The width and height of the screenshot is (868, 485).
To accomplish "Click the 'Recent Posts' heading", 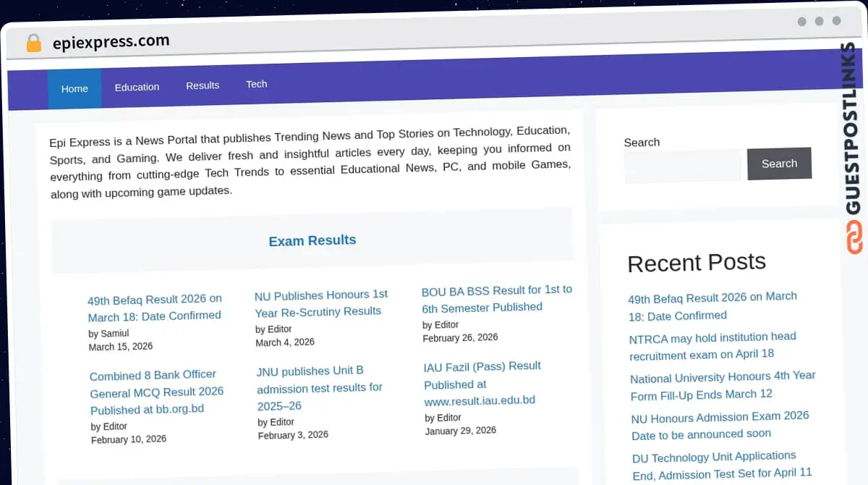I will [697, 262].
